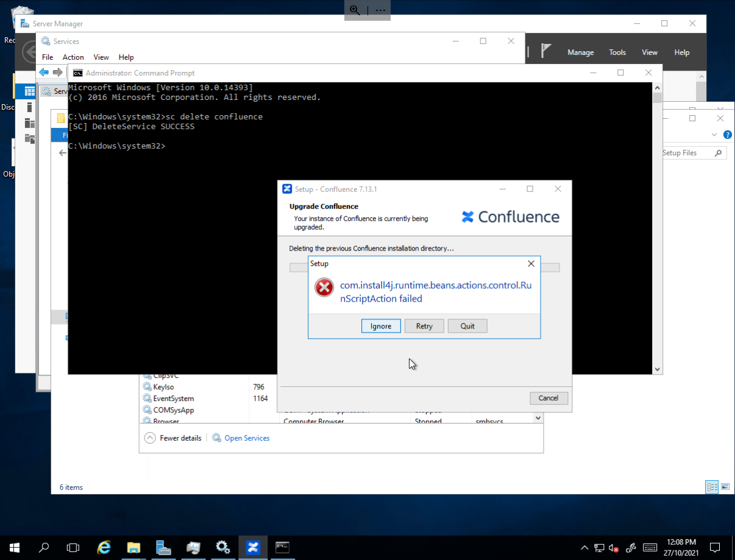The height and width of the screenshot is (560, 735).
Task: Select Local Server icon in Server Manager sidebar
Action: coord(29,107)
